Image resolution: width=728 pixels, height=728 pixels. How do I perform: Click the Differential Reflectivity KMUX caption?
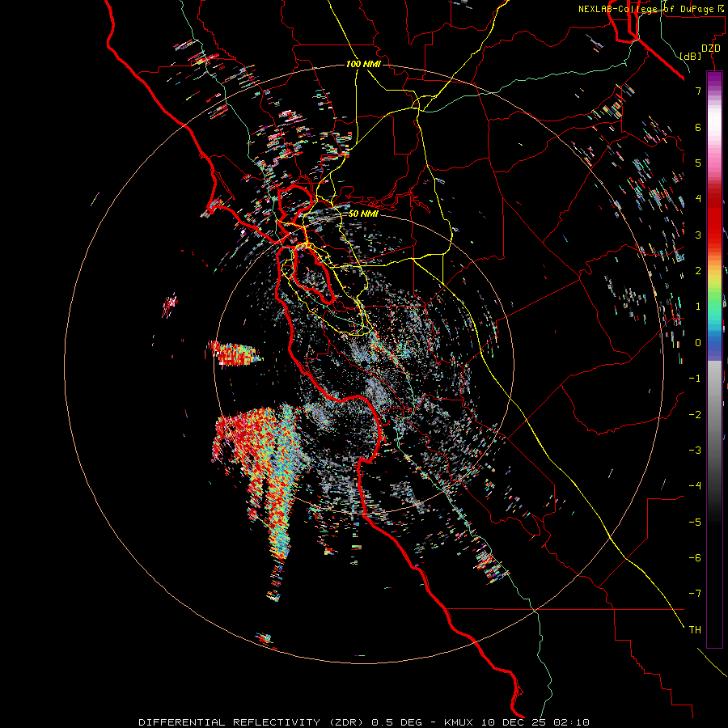[x=364, y=722]
